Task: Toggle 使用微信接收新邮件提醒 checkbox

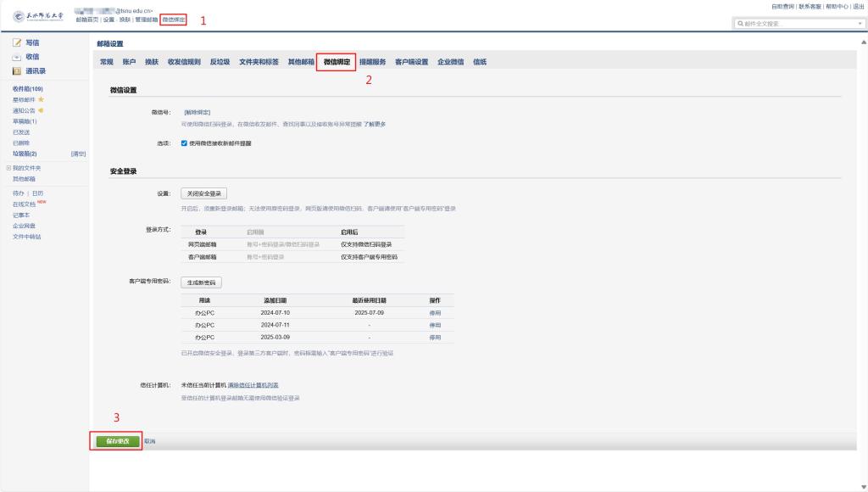Action: (184, 143)
